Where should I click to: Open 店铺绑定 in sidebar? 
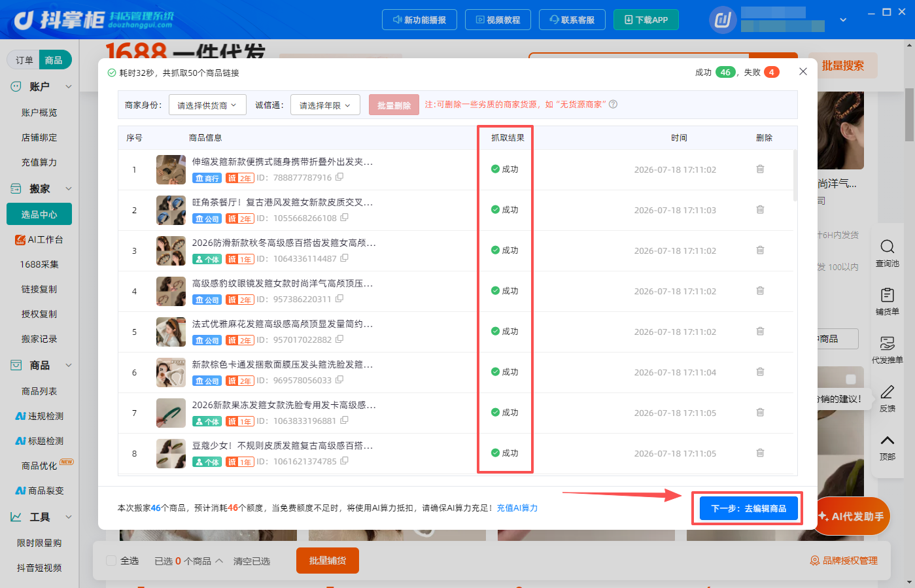tap(39, 137)
